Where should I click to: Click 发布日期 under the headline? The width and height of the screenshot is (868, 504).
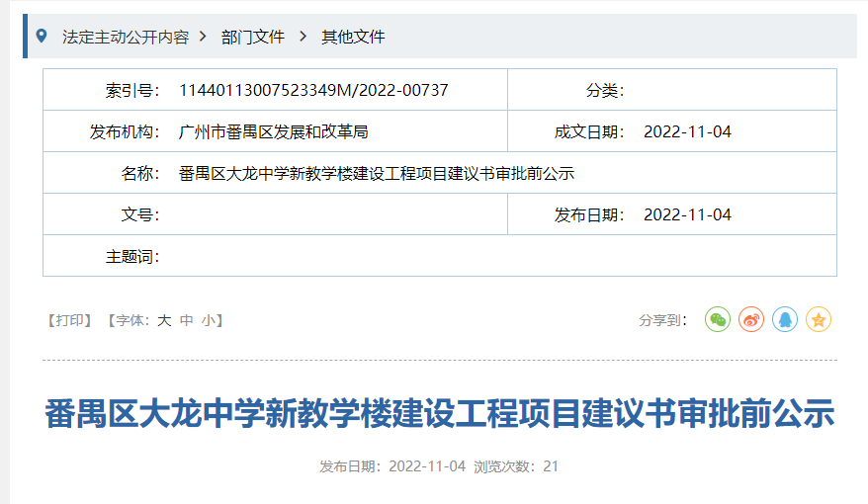[x=392, y=466]
